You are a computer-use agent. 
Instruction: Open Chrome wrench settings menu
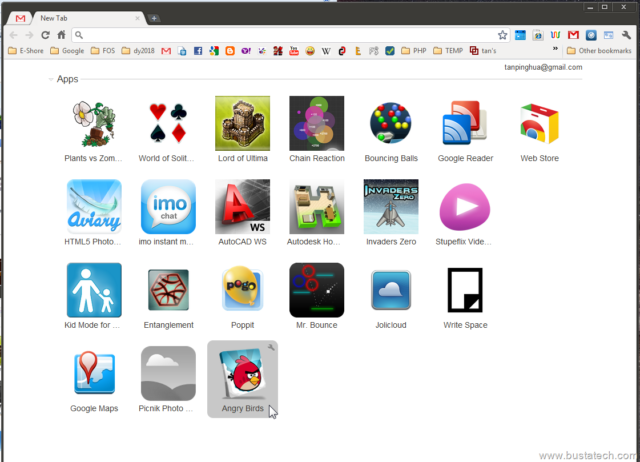(x=626, y=35)
